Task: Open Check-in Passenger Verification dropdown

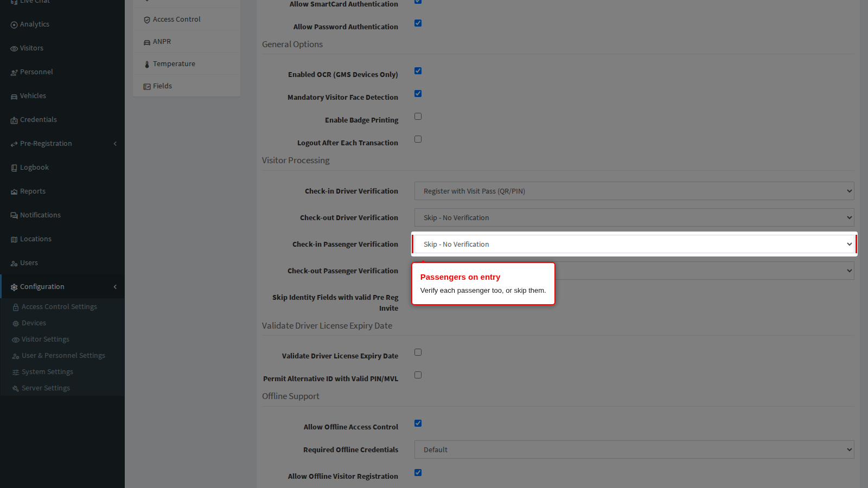Action: [634, 244]
